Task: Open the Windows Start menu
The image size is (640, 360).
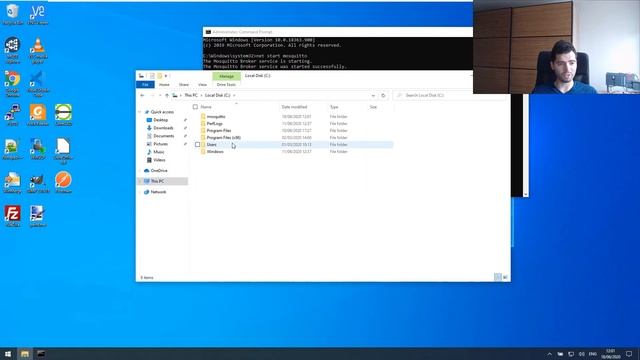Action: pos(8,354)
